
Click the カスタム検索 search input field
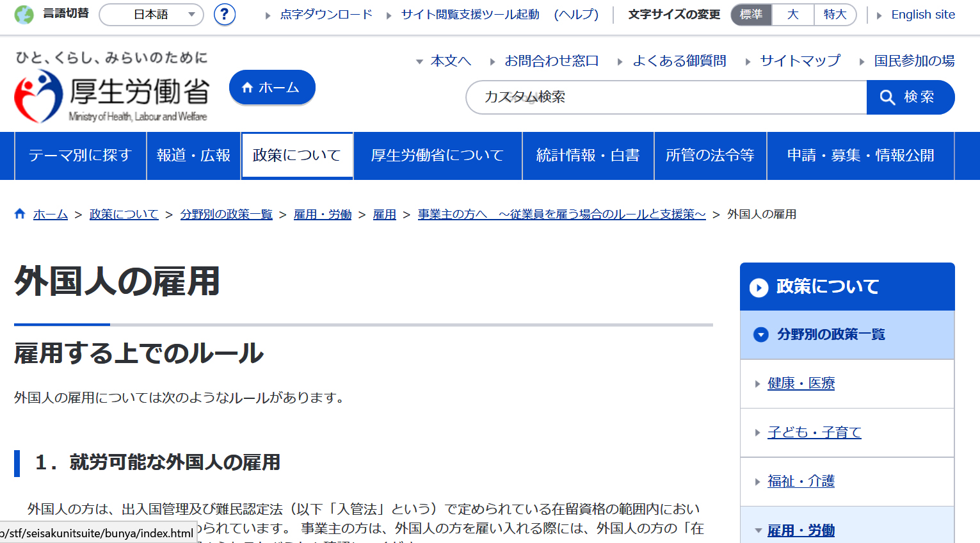(x=666, y=97)
